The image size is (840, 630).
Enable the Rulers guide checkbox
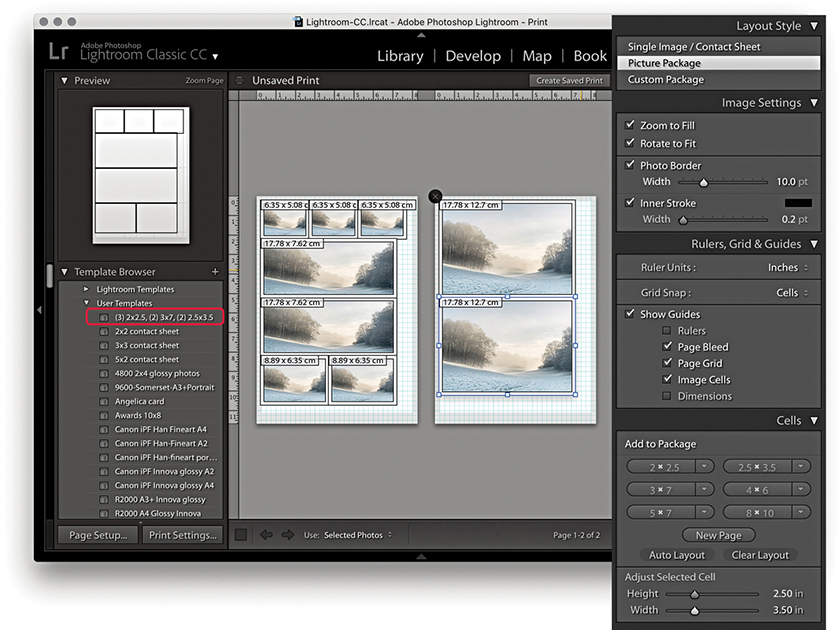(667, 331)
